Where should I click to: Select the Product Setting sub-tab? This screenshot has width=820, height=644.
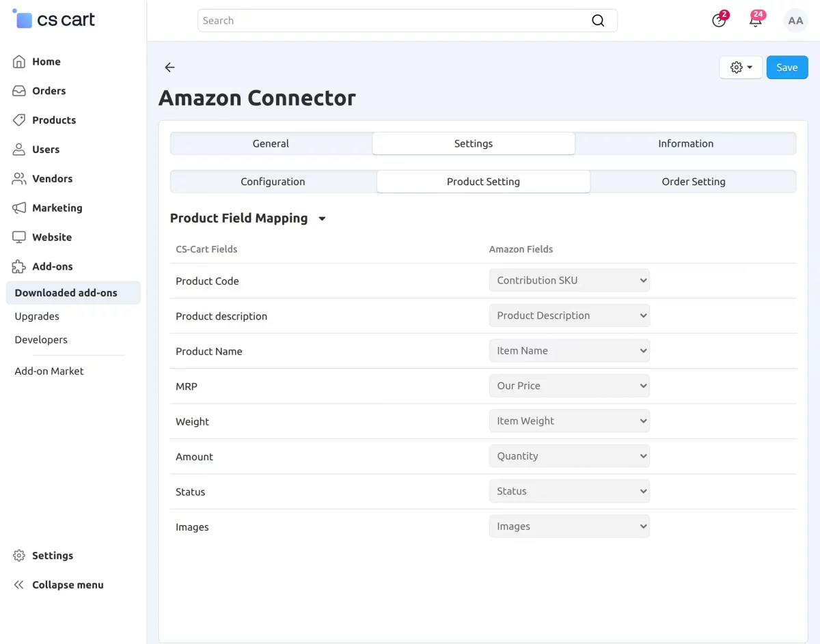pyautogui.click(x=483, y=182)
